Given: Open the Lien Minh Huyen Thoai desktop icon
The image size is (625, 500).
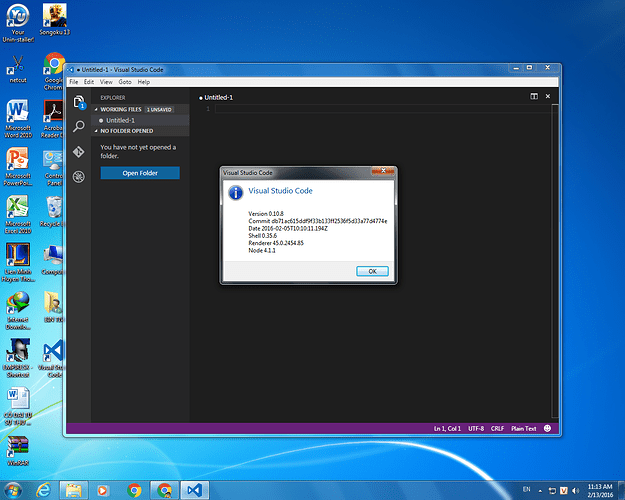Looking at the screenshot, I should coord(18,262).
